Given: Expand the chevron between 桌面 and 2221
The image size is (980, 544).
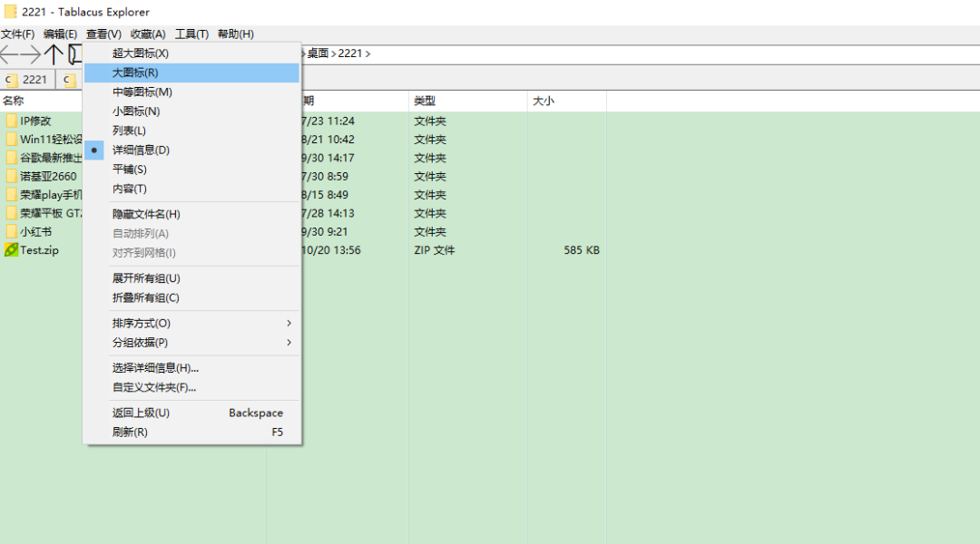Looking at the screenshot, I should coord(334,54).
